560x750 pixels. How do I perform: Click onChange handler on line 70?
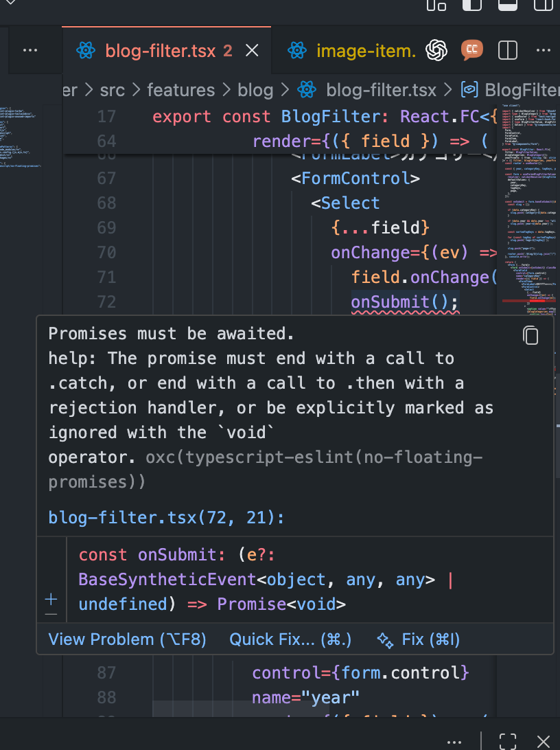pos(414,253)
